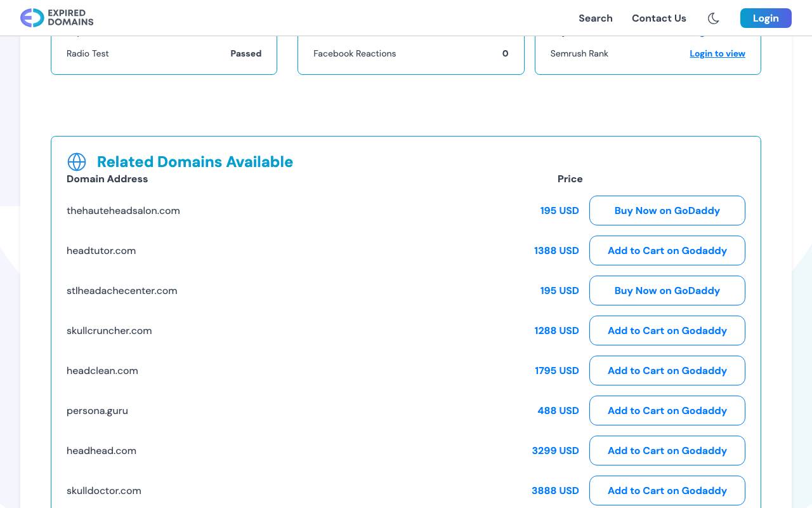This screenshot has width=812, height=508.
Task: Click the Expired Domains logo
Action: [57, 18]
